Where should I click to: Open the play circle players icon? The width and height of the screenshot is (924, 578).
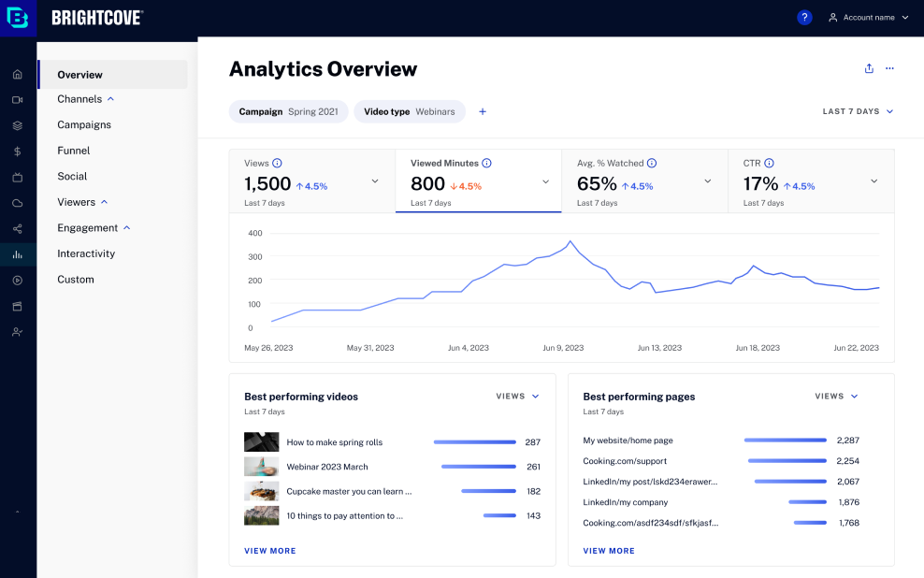click(x=18, y=281)
